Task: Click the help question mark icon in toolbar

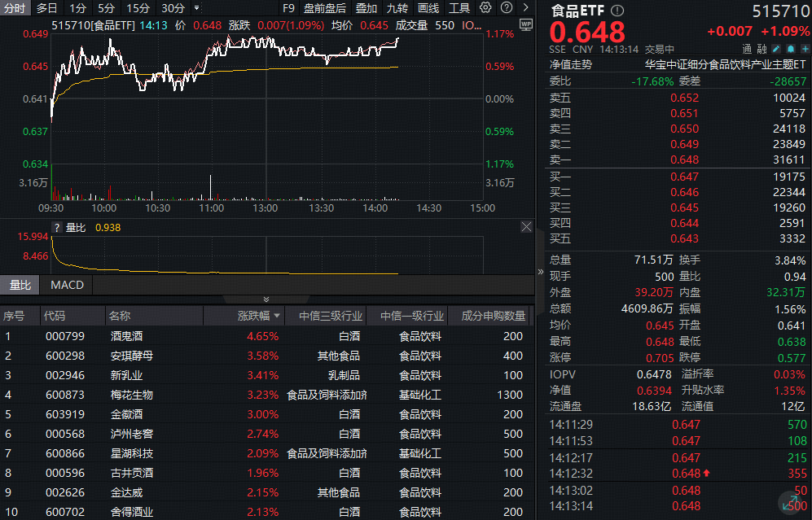Action: pos(506,7)
